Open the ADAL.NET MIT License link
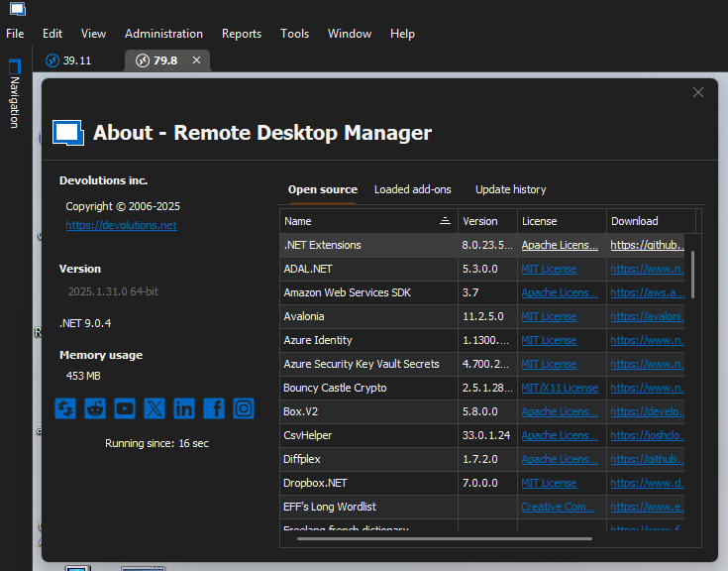This screenshot has height=571, width=728. [549, 269]
